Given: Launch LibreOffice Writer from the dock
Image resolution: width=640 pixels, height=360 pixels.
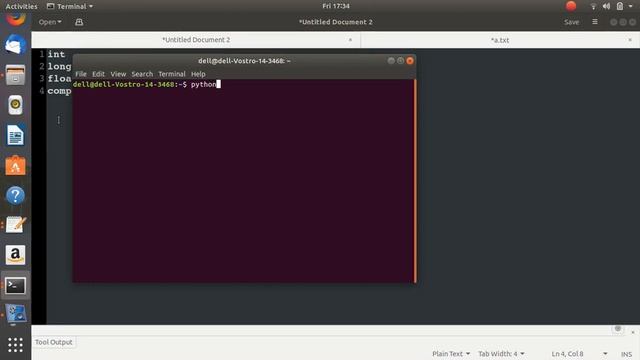Looking at the screenshot, I should (16, 135).
